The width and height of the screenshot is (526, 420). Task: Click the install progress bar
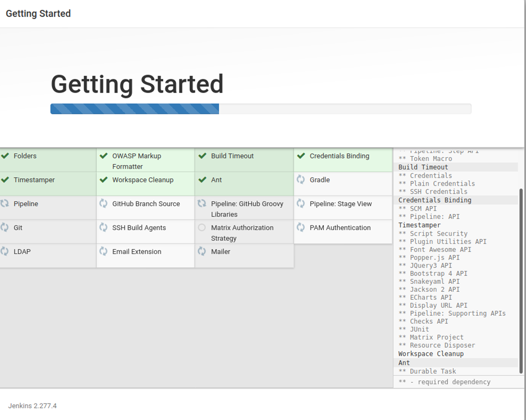pyautogui.click(x=261, y=108)
